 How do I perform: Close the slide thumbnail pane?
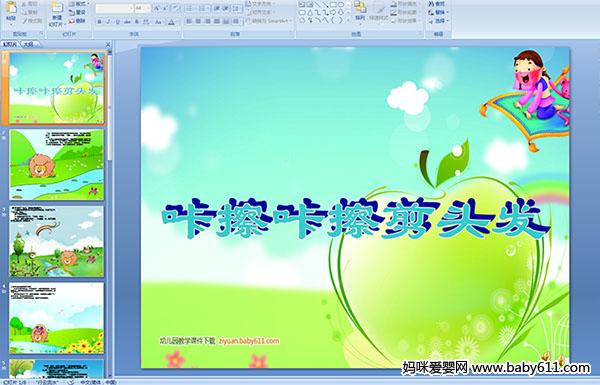[108, 44]
